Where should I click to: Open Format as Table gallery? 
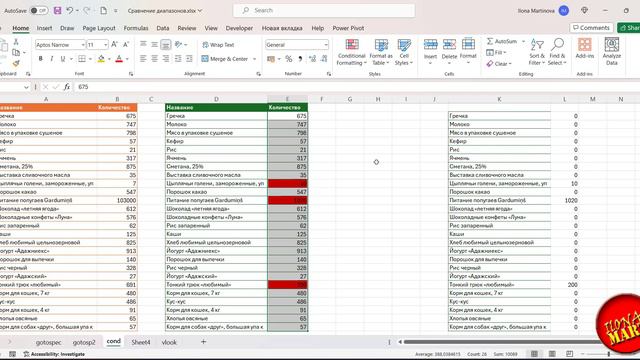(381, 52)
